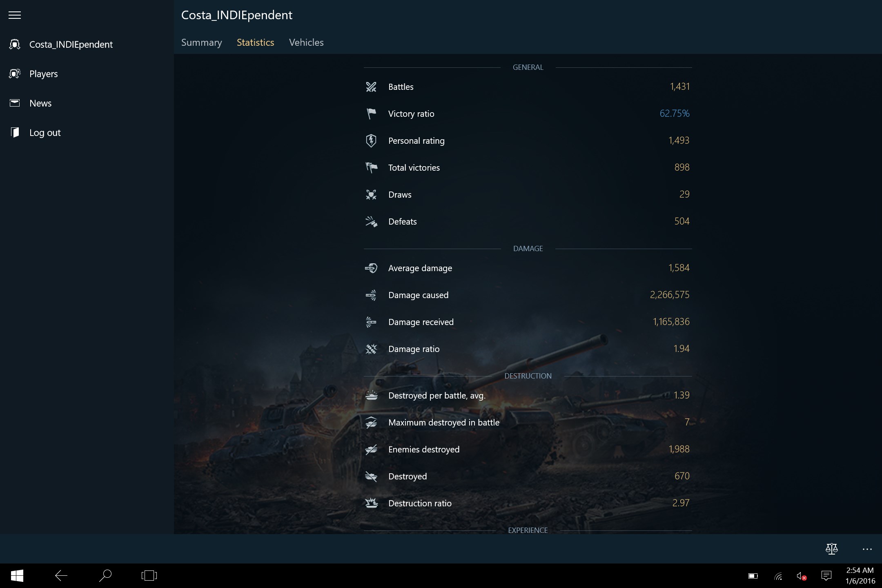
Task: Click the Victory ratio flag icon
Action: pyautogui.click(x=372, y=114)
